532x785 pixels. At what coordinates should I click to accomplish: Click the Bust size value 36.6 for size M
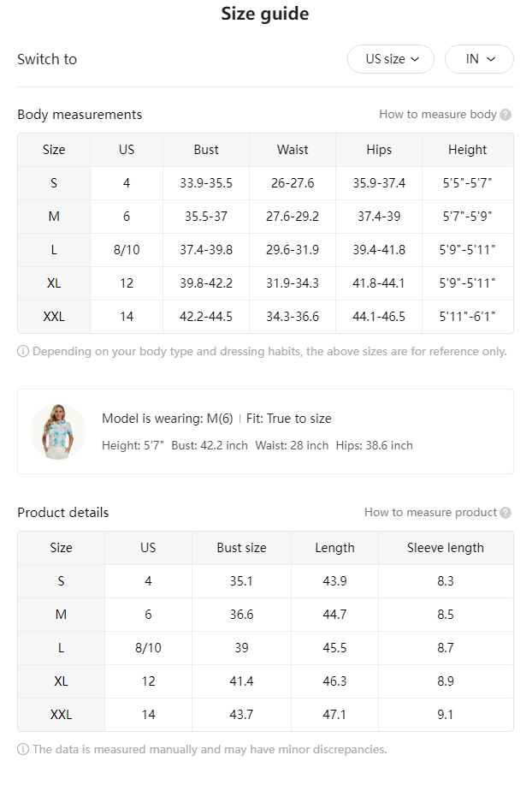tap(241, 615)
